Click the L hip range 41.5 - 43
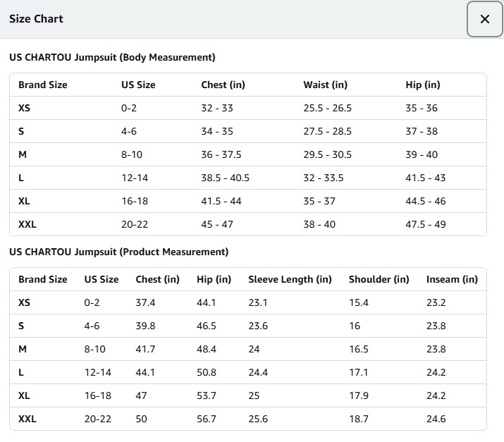 (x=425, y=178)
